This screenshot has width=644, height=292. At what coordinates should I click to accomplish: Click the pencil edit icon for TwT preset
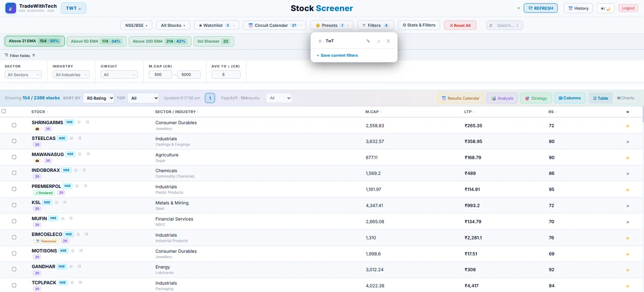point(368,41)
